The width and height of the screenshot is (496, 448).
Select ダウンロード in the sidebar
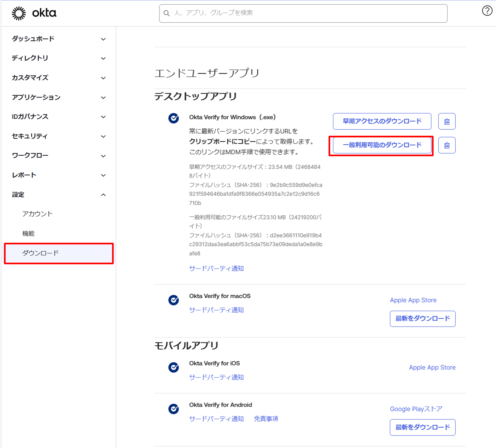coord(59,253)
